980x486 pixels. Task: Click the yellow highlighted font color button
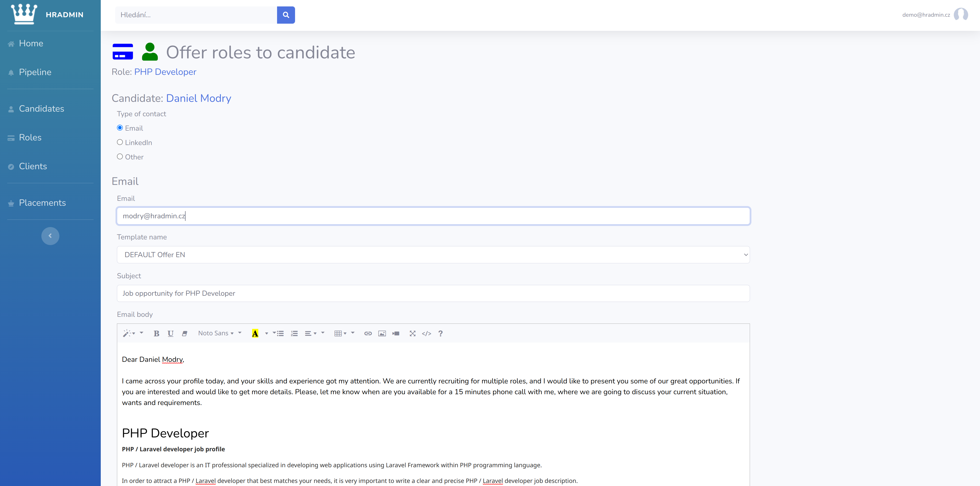(x=255, y=334)
